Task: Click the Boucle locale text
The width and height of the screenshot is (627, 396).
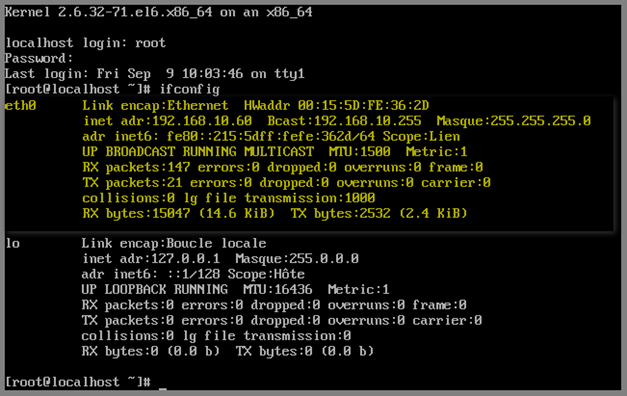Action: pyautogui.click(x=216, y=243)
